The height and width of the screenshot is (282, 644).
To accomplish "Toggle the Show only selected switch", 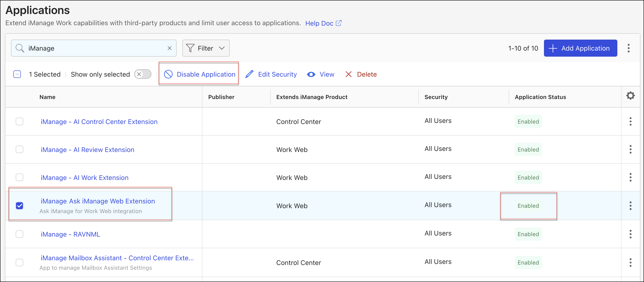I will tap(143, 74).
